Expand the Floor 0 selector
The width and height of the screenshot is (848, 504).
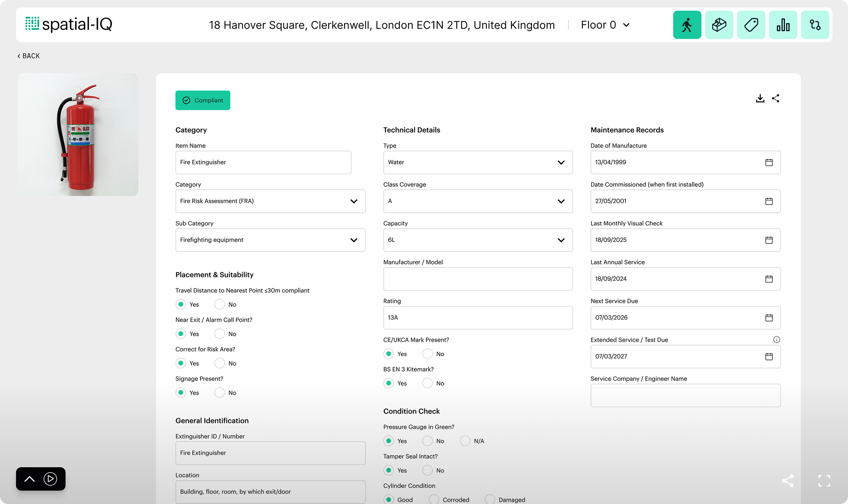point(605,25)
